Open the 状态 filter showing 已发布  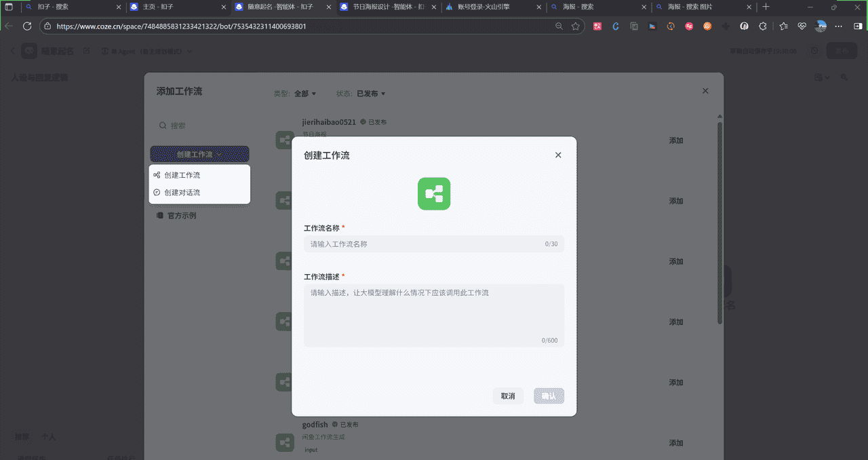[x=367, y=94]
